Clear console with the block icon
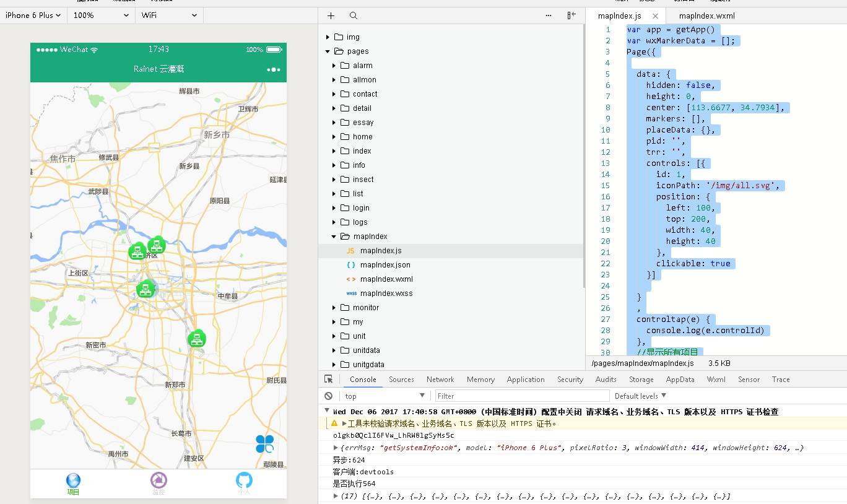Viewport: 847px width, 504px height. click(x=329, y=396)
